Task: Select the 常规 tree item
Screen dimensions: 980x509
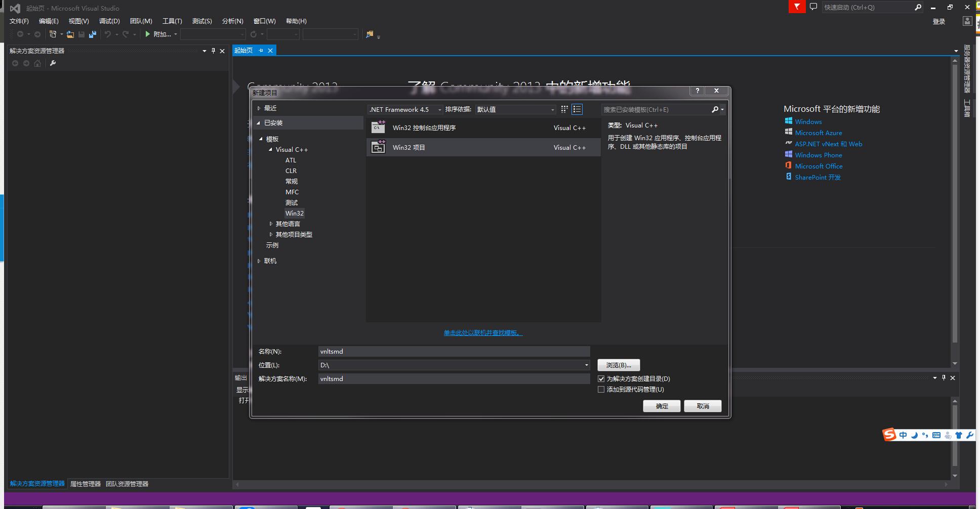Action: point(292,182)
